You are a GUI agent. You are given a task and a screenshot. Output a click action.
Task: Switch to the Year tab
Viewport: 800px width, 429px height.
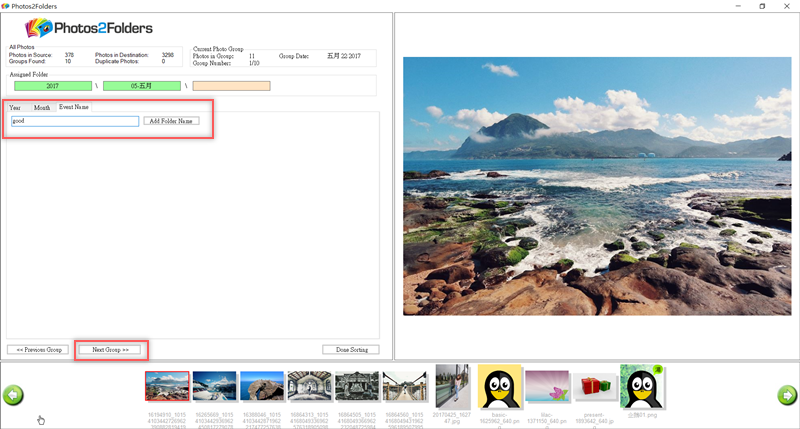coord(15,107)
